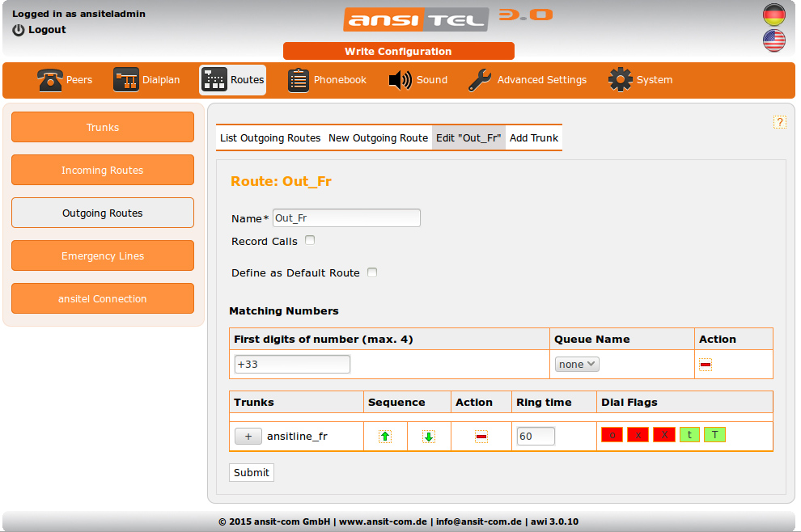Viewport: 801px width, 532px height.
Task: Enable the Record Calls checkbox
Action: pos(310,240)
